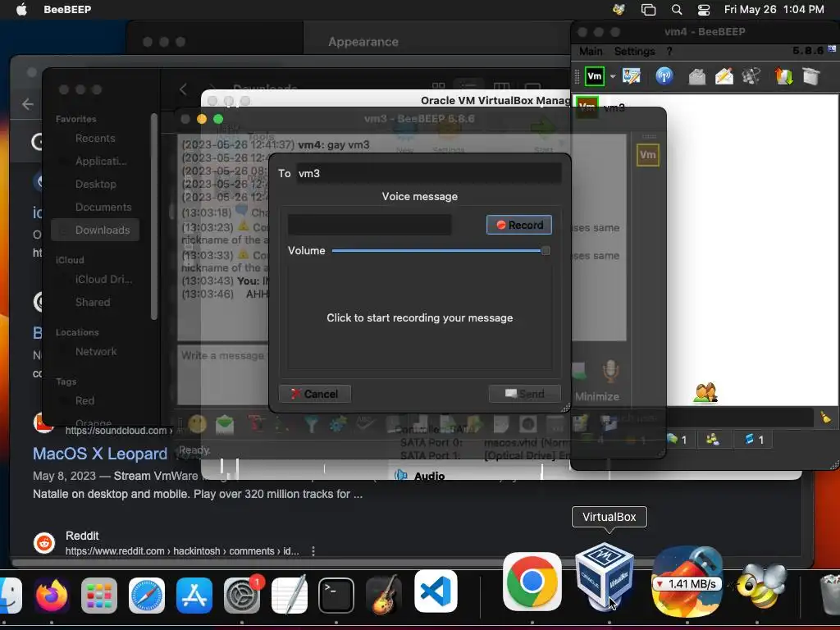Click the gray mailbox icon in vm4 toolbar
Image resolution: width=840 pixels, height=630 pixels.
pyautogui.click(x=697, y=76)
